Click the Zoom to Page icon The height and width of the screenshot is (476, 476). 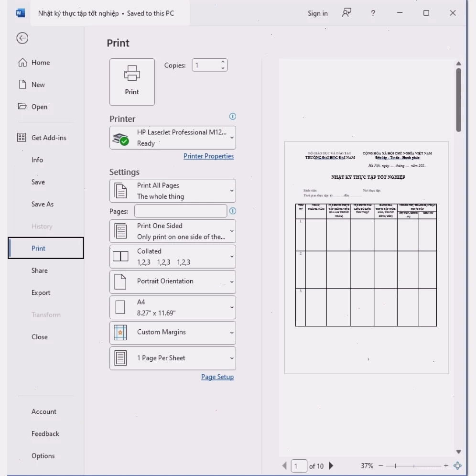click(x=458, y=465)
